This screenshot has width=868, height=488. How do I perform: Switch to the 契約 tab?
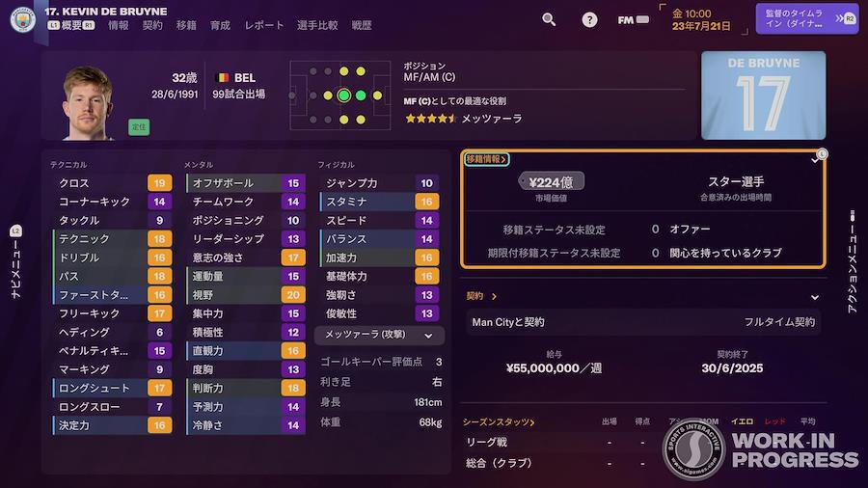pyautogui.click(x=152, y=26)
